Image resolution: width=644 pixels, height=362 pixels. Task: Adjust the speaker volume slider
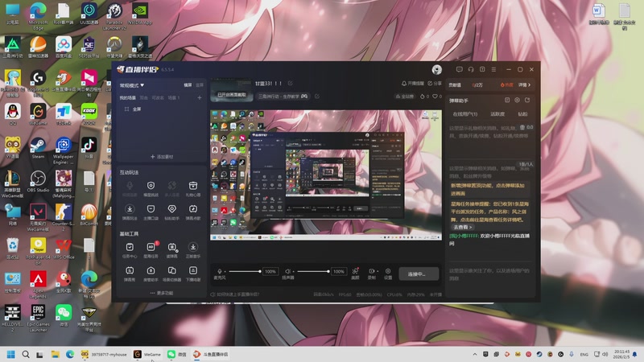[x=313, y=271]
